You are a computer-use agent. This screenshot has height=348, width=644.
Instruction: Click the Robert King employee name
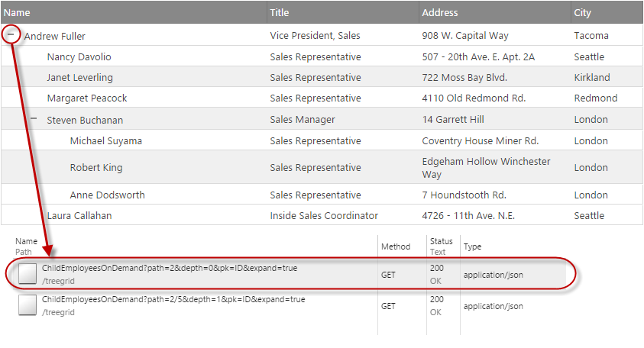(96, 167)
